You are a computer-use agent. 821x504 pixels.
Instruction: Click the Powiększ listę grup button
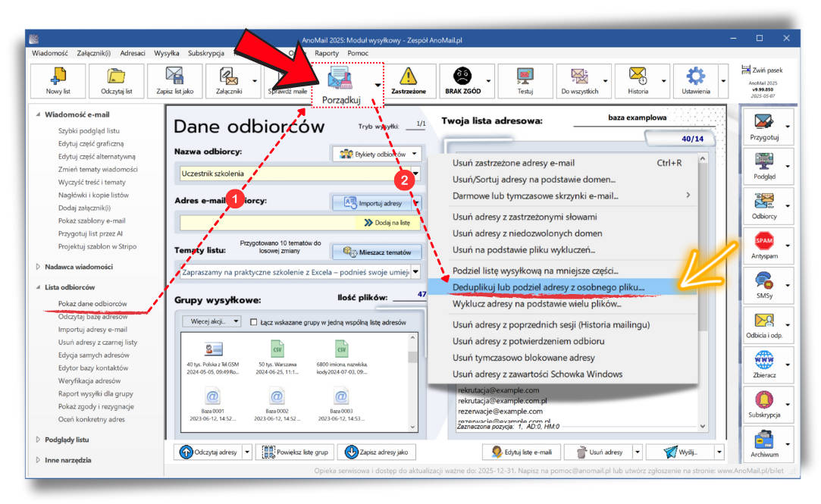pos(296,452)
